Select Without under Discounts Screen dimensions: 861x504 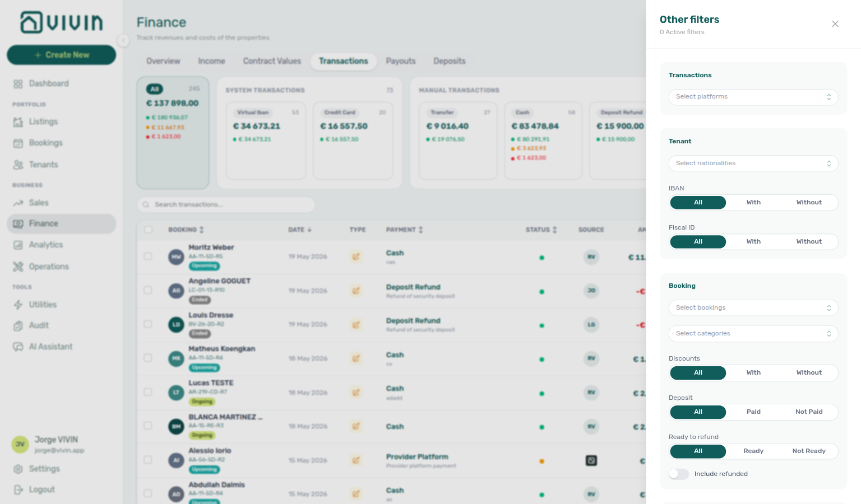click(x=809, y=373)
